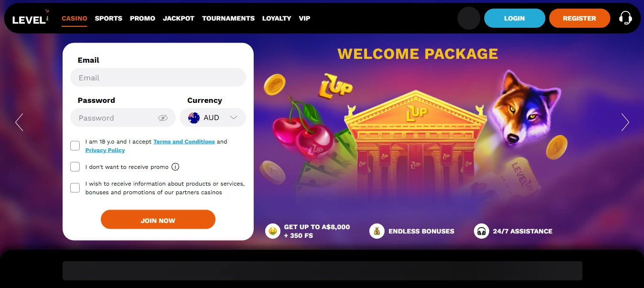Click the money bag Endless Bonuses icon
Viewport: 644px width, 288px height.
[x=377, y=231]
